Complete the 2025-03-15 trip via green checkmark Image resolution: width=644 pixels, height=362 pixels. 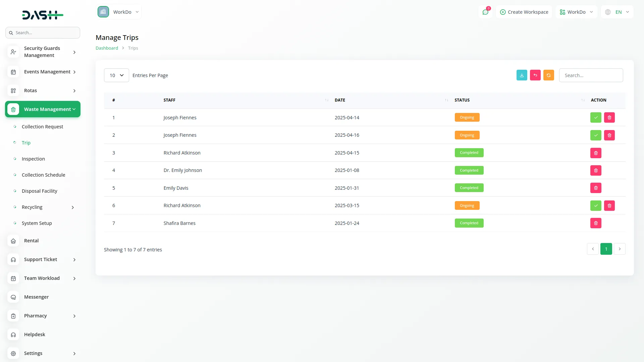(596, 206)
